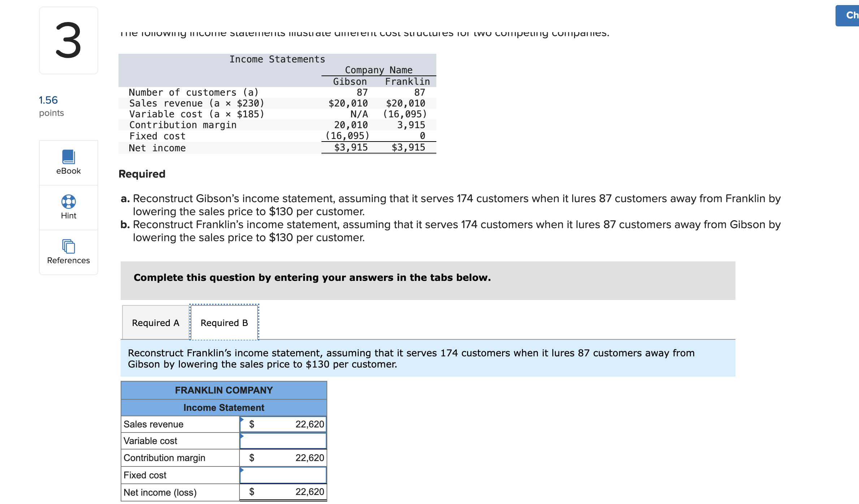Click the 1.56 points link
Viewport: 859px width, 504px height.
click(48, 100)
